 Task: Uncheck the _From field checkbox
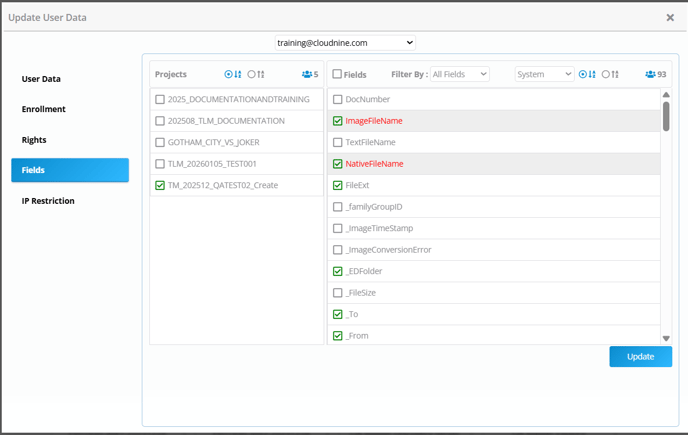tap(337, 336)
